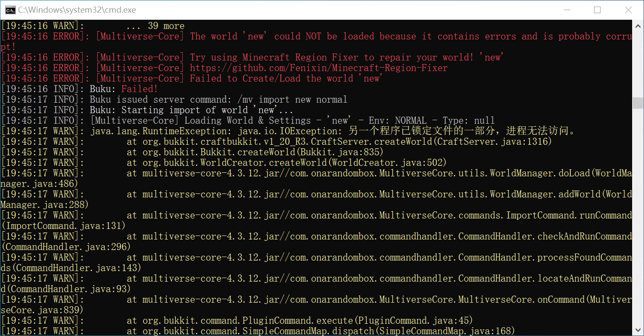The image size is (644, 336).
Task: Close the cmd.exe console window
Action: (x=628, y=10)
